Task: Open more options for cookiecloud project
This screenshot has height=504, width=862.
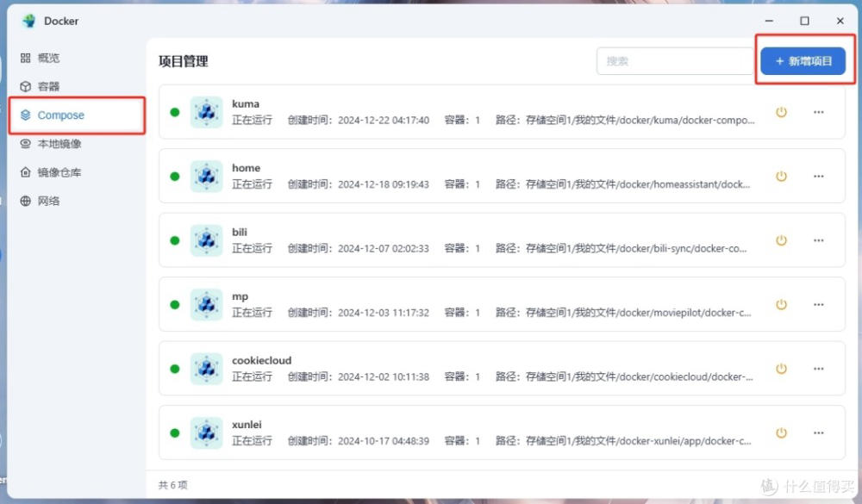Action: coord(819,369)
